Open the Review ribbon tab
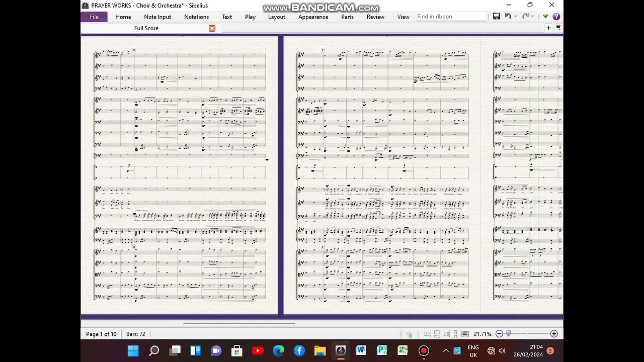 [x=375, y=17]
